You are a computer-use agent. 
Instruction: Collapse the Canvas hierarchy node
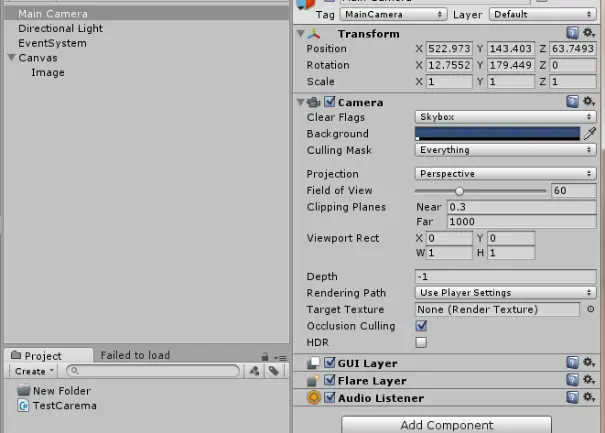12,58
